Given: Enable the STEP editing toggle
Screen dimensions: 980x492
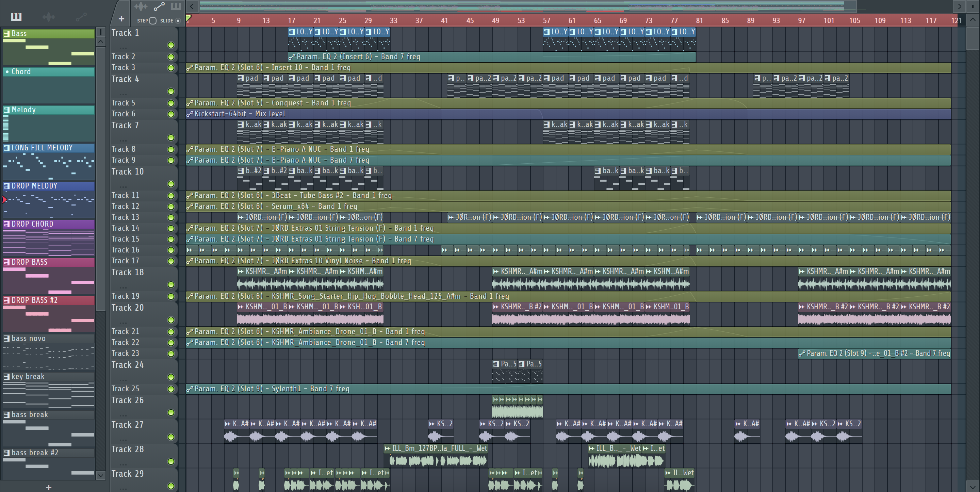Looking at the screenshot, I should [152, 21].
